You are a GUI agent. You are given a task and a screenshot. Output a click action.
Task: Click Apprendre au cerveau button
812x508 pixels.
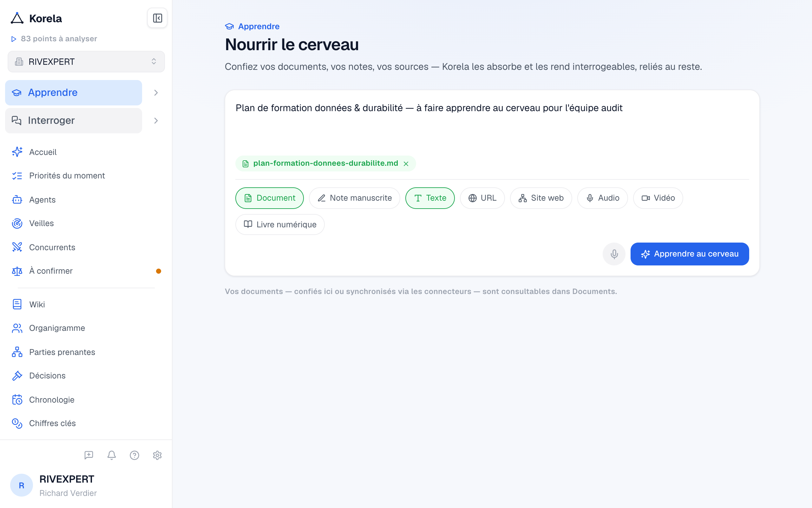click(690, 254)
